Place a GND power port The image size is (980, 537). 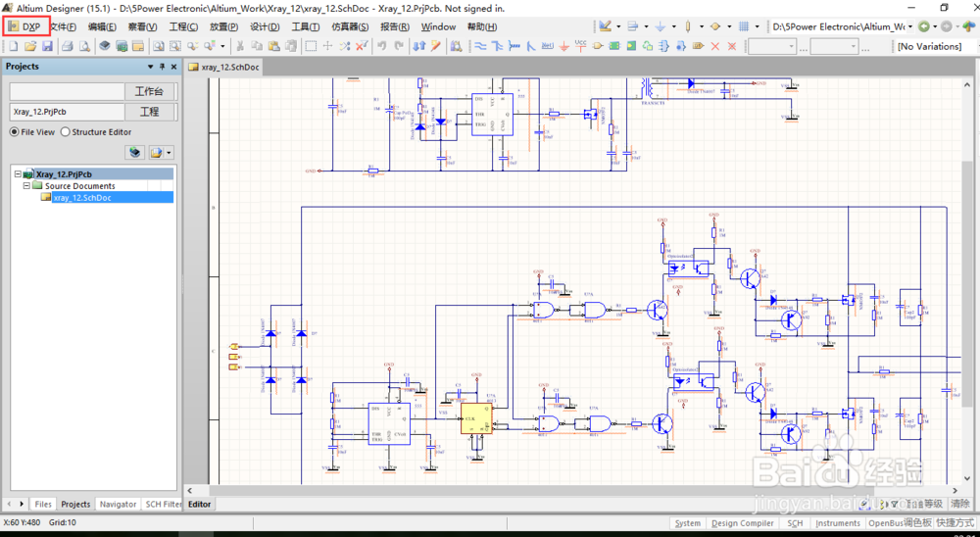pyautogui.click(x=564, y=46)
